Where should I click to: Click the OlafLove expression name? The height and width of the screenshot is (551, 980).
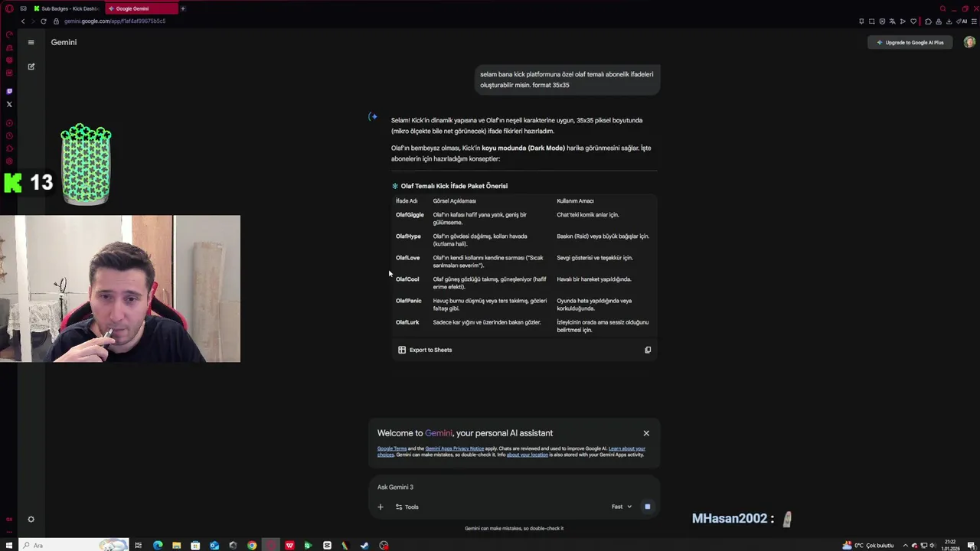407,258
